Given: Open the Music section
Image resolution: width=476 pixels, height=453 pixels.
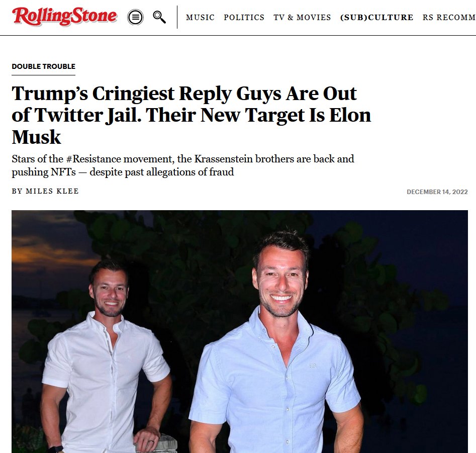Looking at the screenshot, I should (200, 17).
